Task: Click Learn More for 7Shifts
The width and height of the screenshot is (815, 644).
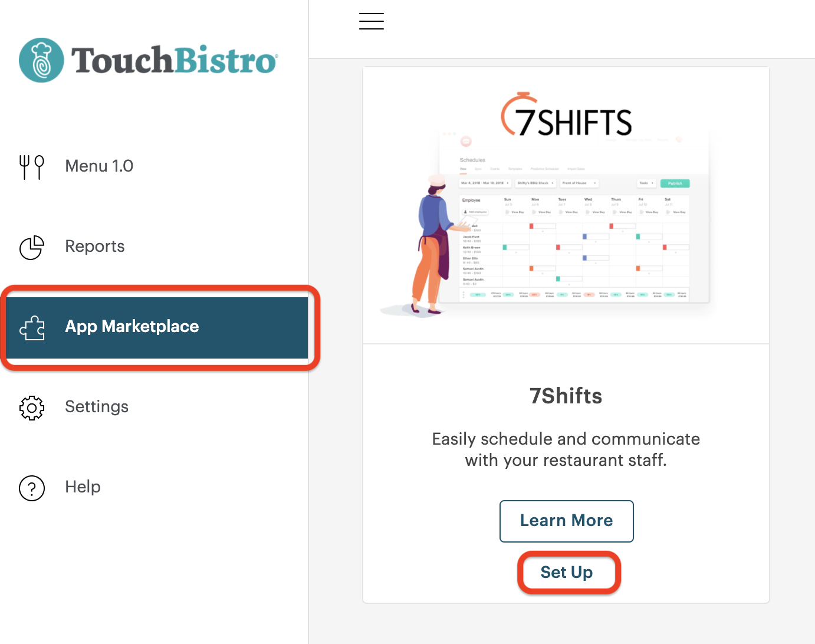Action: [566, 521]
